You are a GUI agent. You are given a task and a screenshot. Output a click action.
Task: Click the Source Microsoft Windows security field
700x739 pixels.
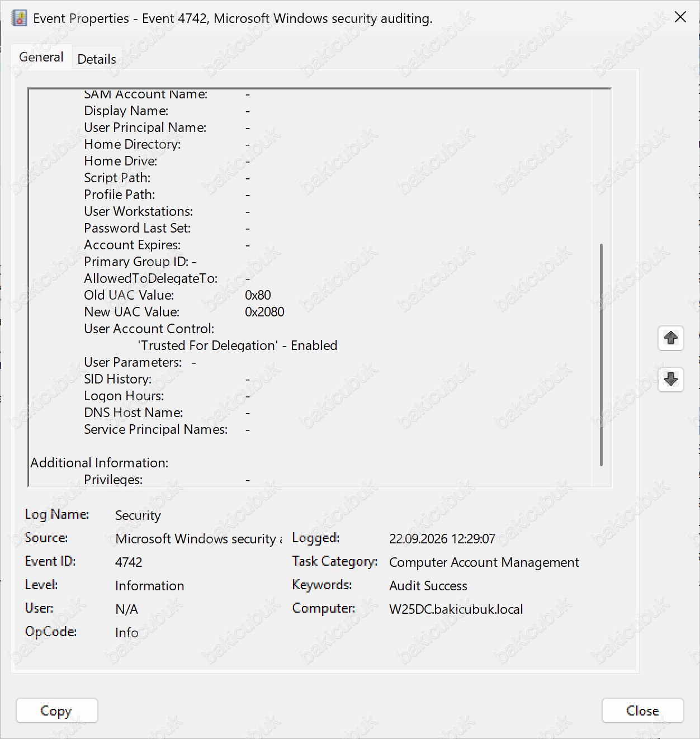coord(199,538)
